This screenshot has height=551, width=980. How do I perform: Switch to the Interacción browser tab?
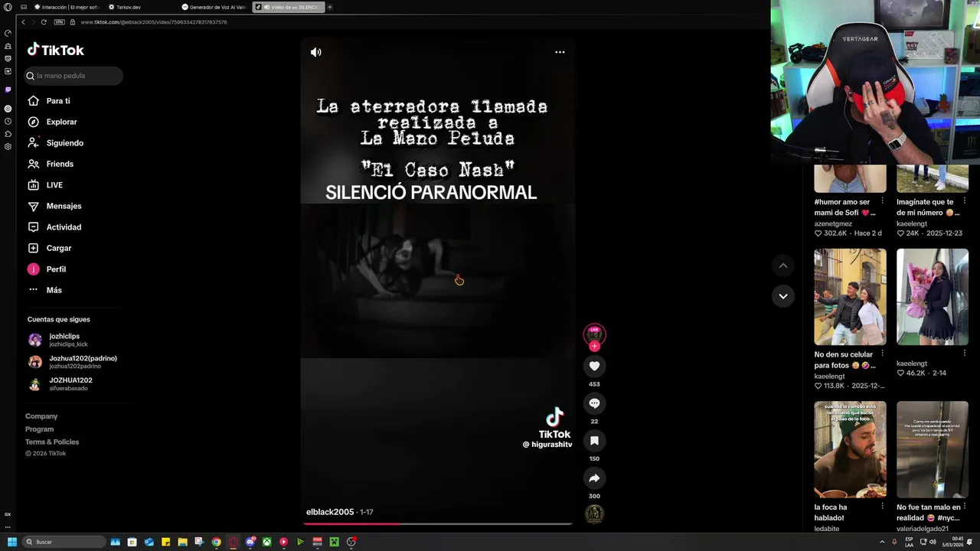67,7
